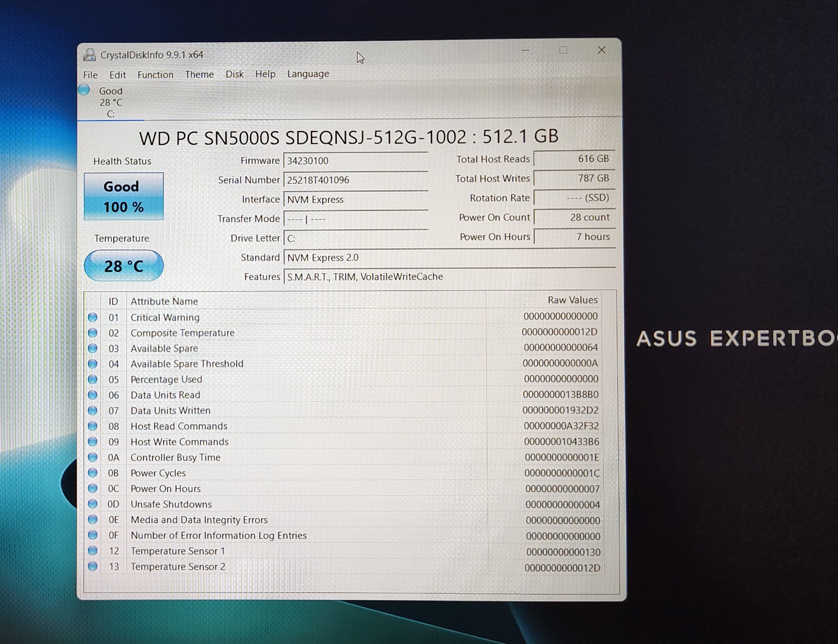Click the CrystalDiskInfo title bar app icon
This screenshot has width=838, height=644.
click(90, 54)
